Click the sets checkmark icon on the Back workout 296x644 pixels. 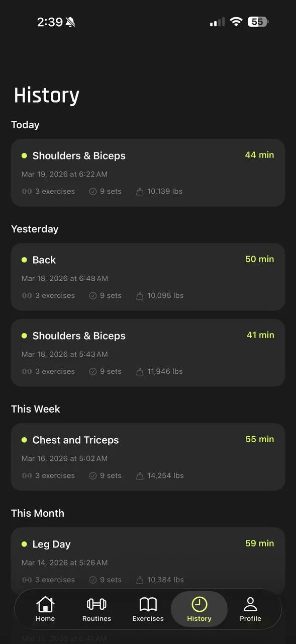click(x=92, y=295)
